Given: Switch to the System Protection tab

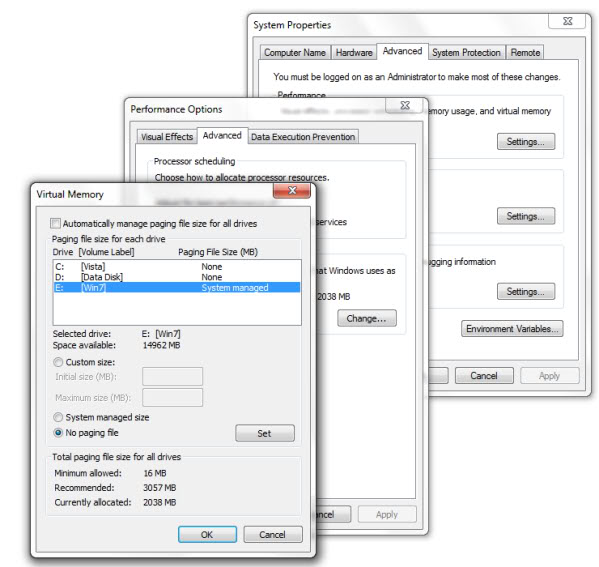Looking at the screenshot, I should (466, 52).
